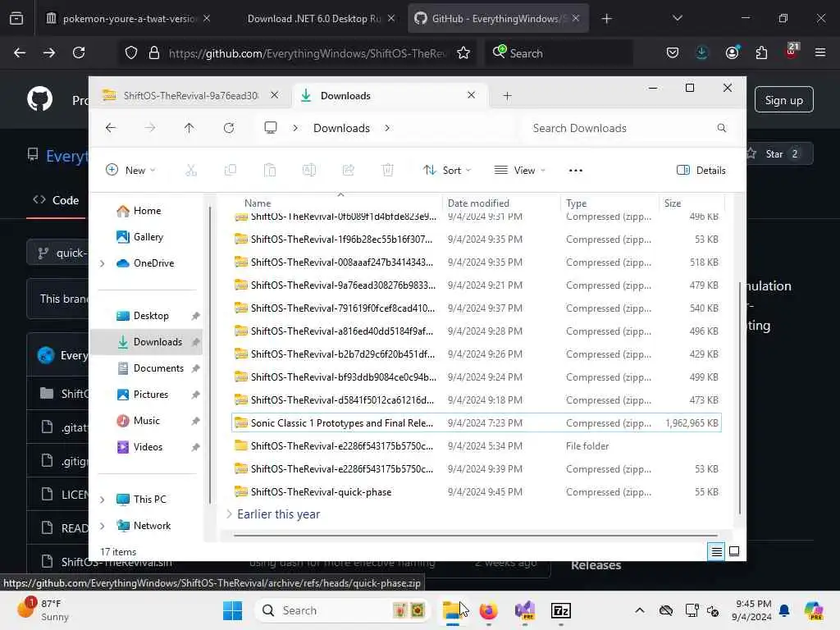This screenshot has height=630, width=840.
Task: Open a new Firefox tab
Action: [x=606, y=19]
